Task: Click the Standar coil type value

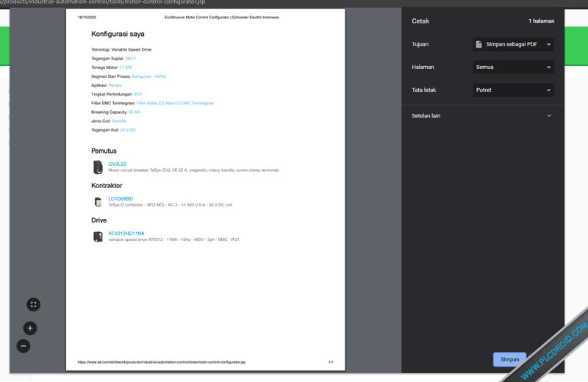Action: click(x=119, y=121)
